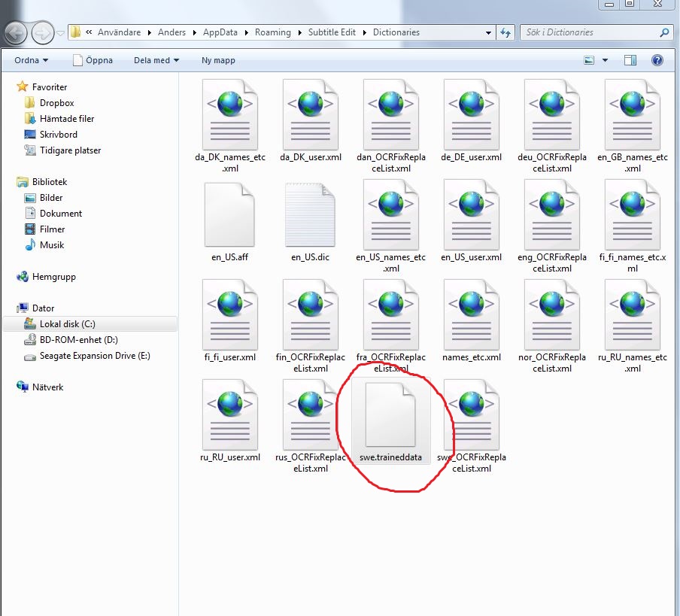Go forward to next folder
This screenshot has width=680, height=616.
click(x=42, y=33)
